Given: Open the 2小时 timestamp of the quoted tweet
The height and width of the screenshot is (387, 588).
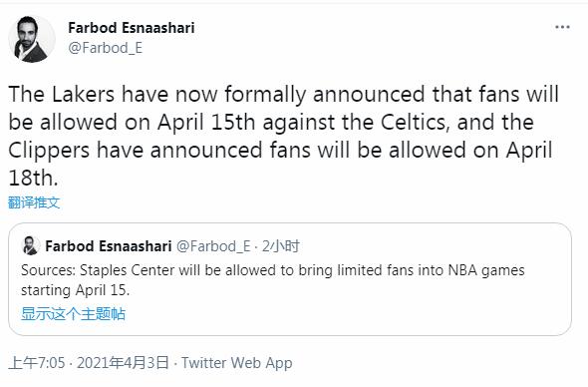Looking at the screenshot, I should coord(280,246).
